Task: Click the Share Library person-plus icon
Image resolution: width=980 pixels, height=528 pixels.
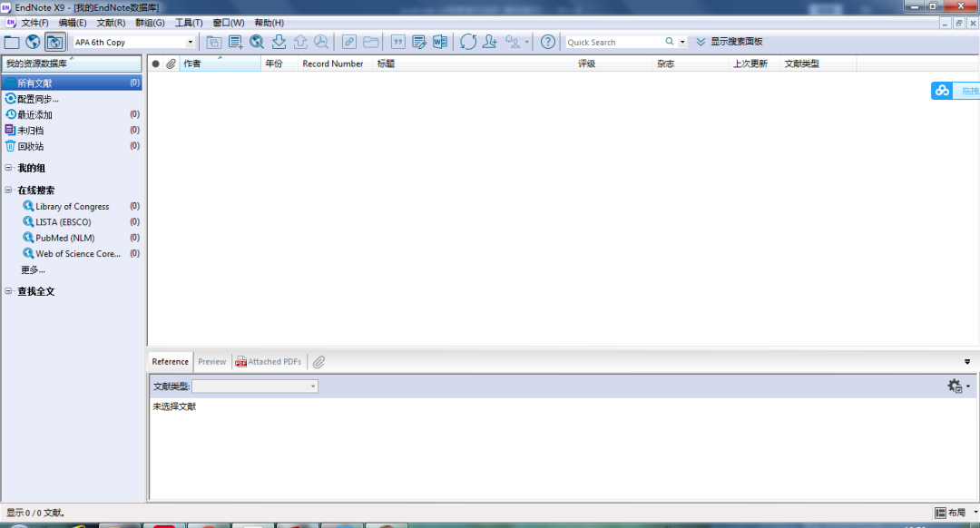Action: tap(490, 42)
